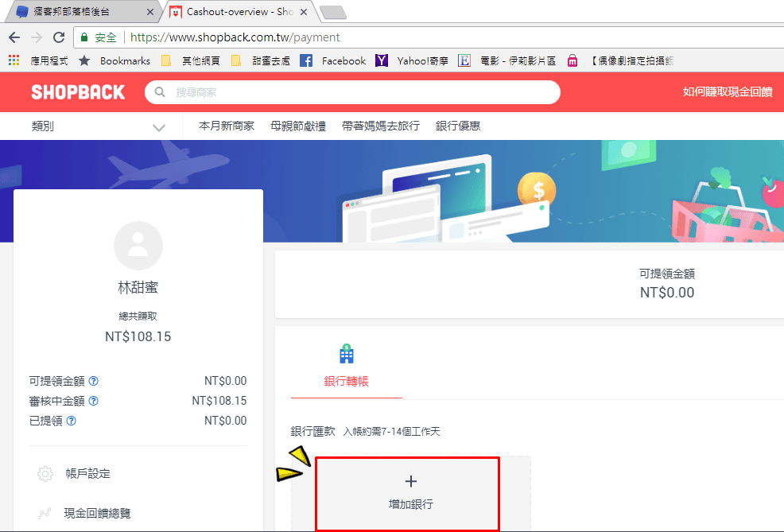
Task: Reload the page with refresh button
Action: [58, 37]
